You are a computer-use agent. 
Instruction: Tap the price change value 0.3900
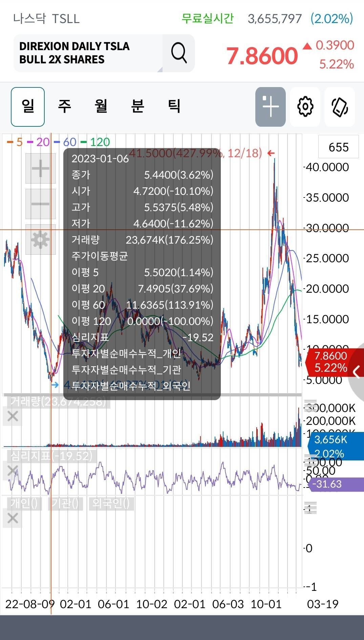point(335,45)
